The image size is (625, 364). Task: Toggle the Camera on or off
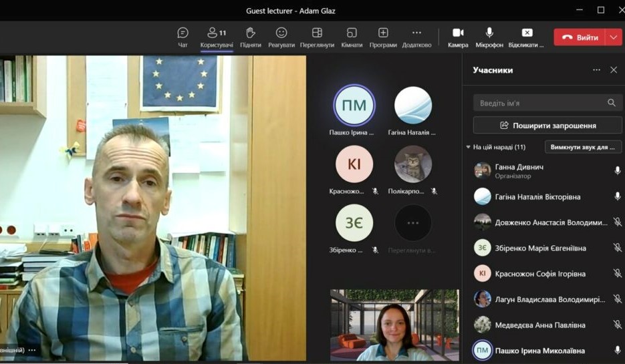[x=458, y=37]
